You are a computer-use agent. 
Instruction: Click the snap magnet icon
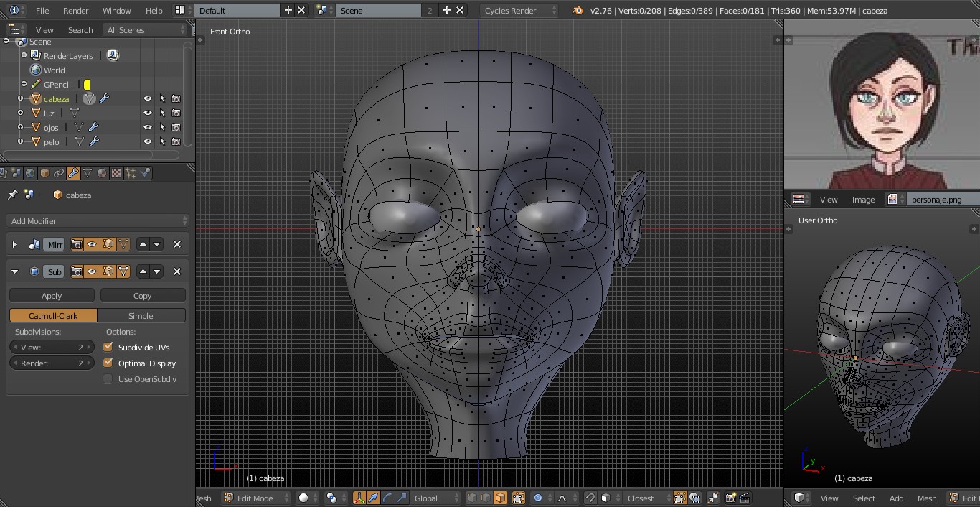(590, 498)
